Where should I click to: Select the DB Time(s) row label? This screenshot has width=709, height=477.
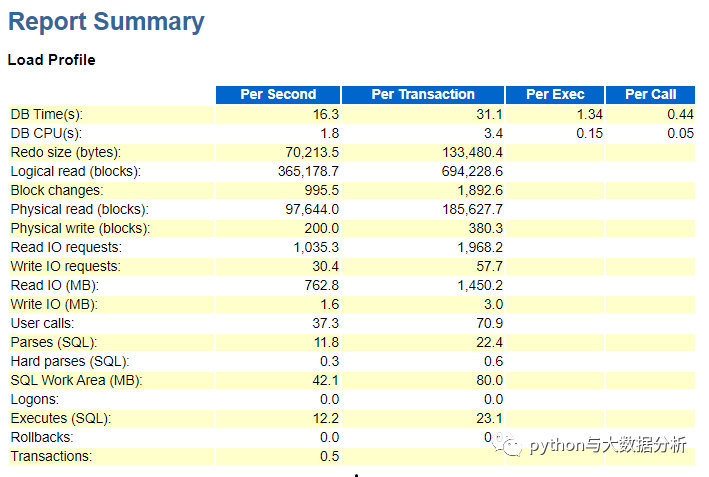pyautogui.click(x=47, y=114)
